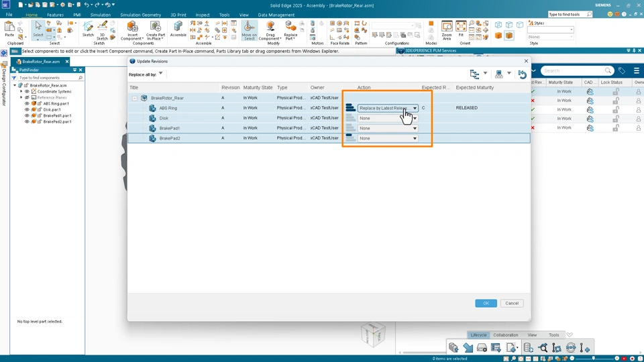This screenshot has height=362, width=644.
Task: Toggle visibility of ABS Ring.par:1
Action: coord(27,103)
